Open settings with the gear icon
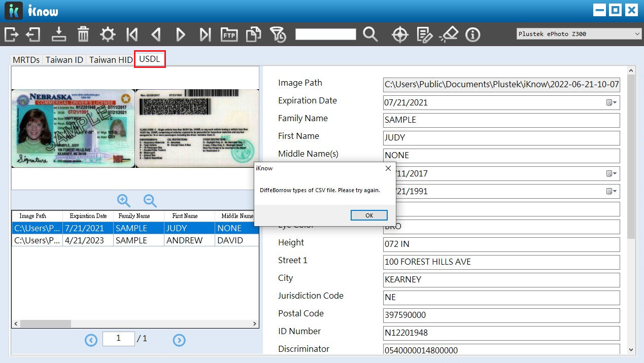This screenshot has width=644, height=363. (x=108, y=34)
